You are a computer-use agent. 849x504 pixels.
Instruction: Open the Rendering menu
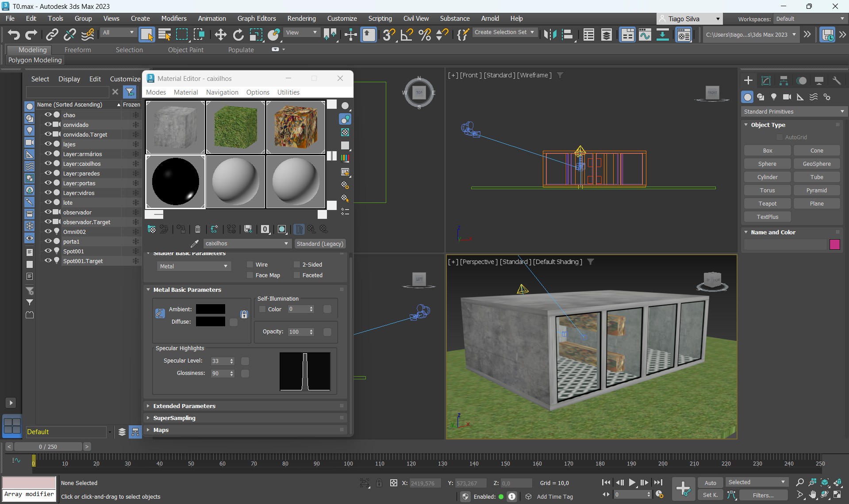(301, 19)
